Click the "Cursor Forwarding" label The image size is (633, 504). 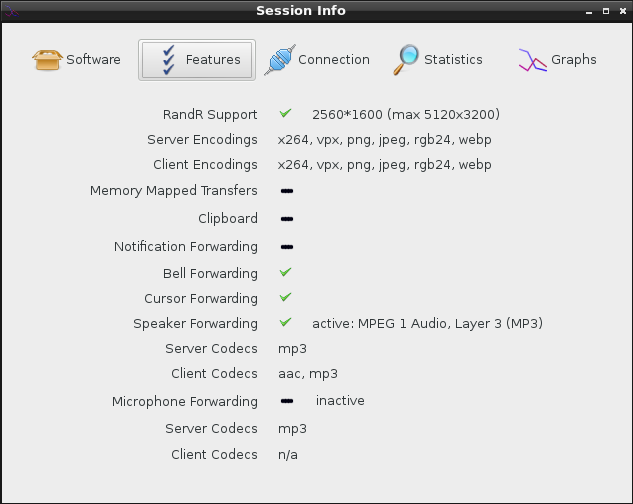click(201, 298)
